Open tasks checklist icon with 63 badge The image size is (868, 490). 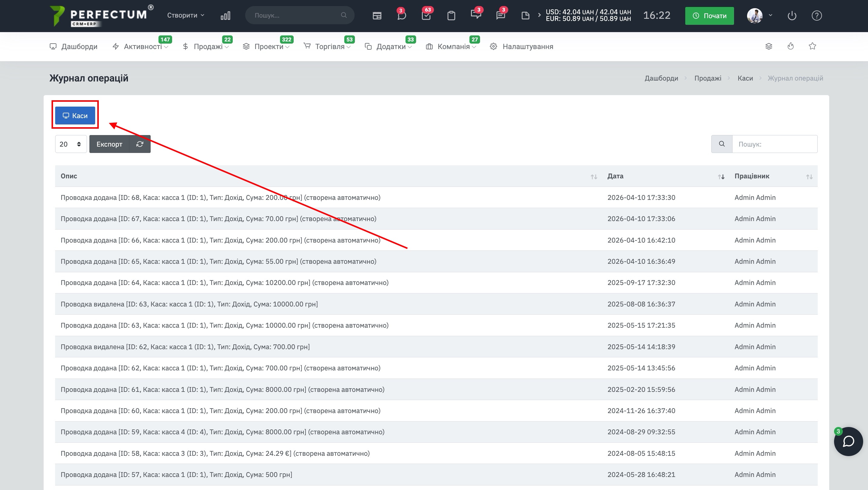coord(426,15)
